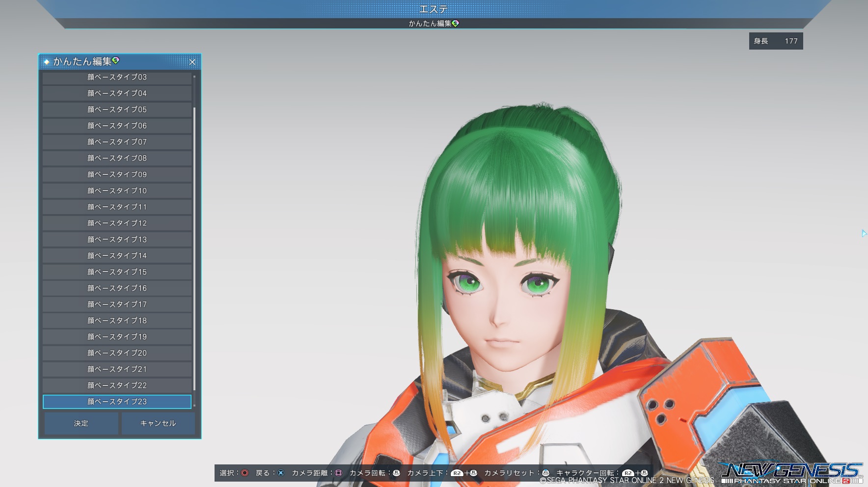Select the 顔ベースタイプ15 option
868x487 pixels.
[x=117, y=271]
